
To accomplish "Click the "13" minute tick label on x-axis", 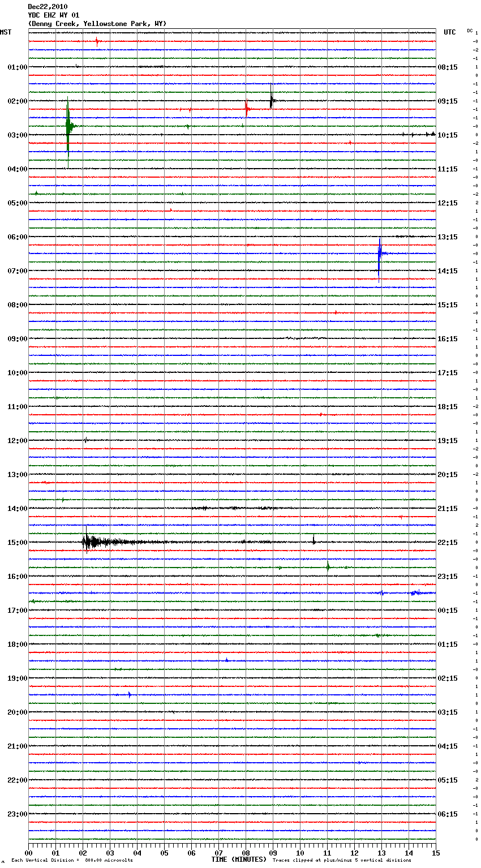I will [381, 853].
